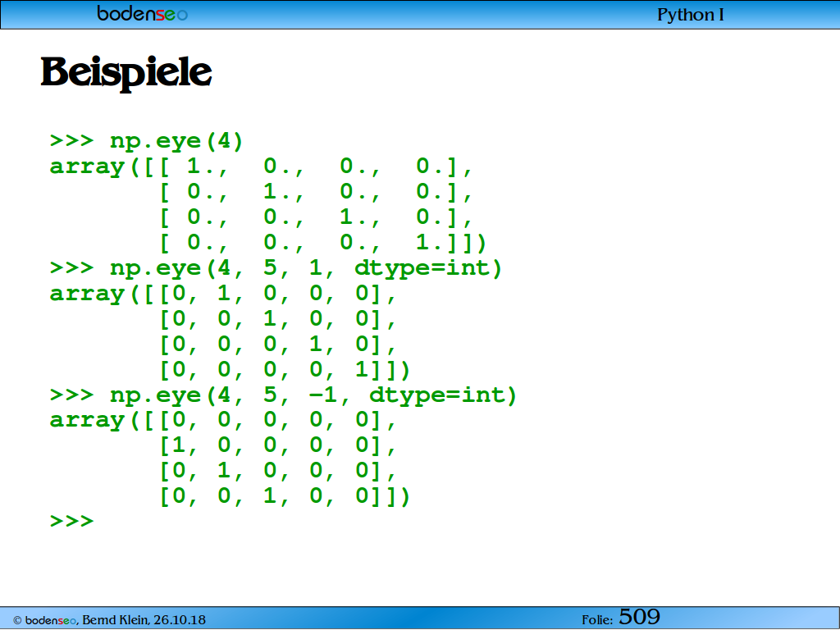Click the row '[ 0., 1., 0., 0.],'
The width and height of the screenshot is (840, 630).
click(316, 192)
